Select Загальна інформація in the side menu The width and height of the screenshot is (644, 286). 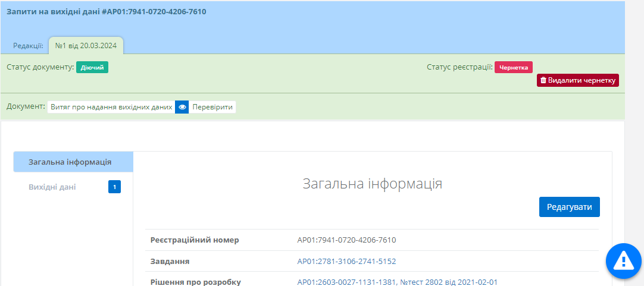(x=70, y=162)
